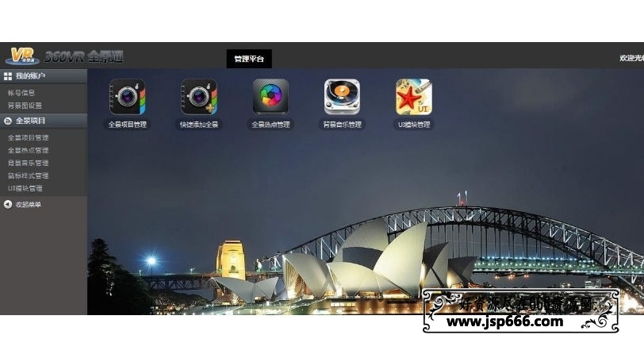Collapse the 全景项目 sidebar section
Image resolution: width=644 pixels, height=358 pixels.
[30, 121]
